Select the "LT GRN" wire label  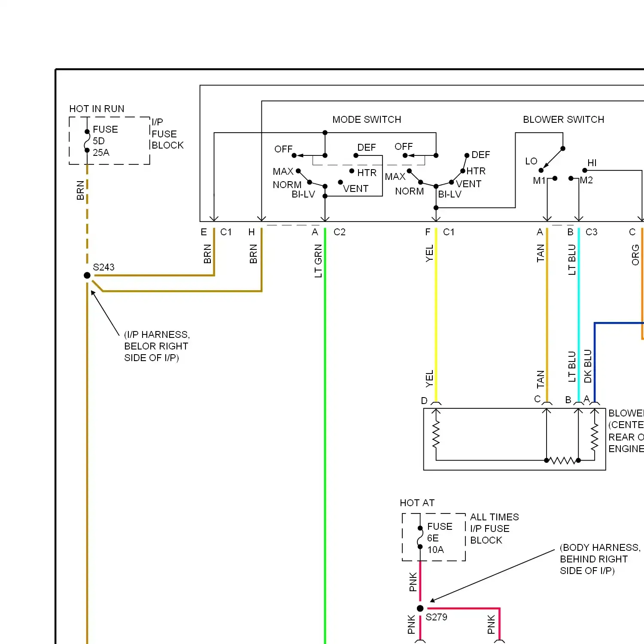(318, 261)
